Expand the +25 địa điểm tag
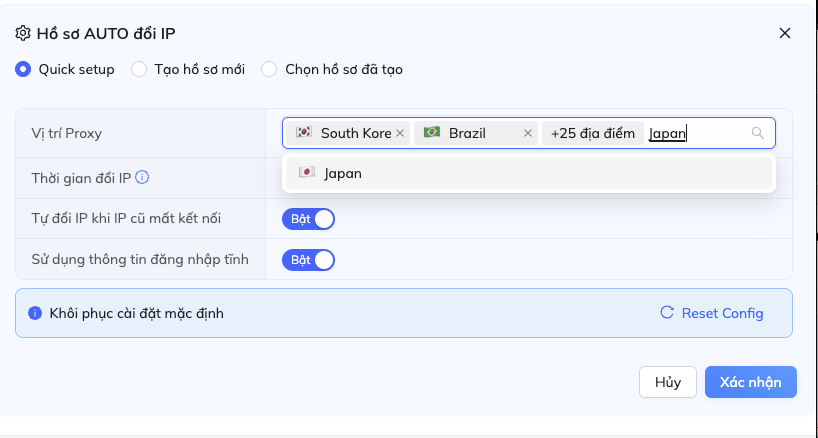The width and height of the screenshot is (818, 438). pyautogui.click(x=592, y=133)
